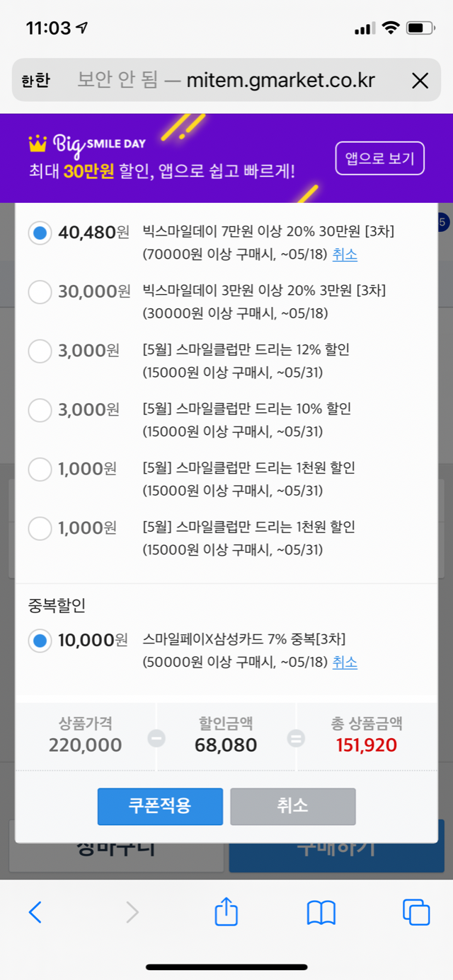Open the 앱으로 보기 app button
Image resolution: width=453 pixels, height=980 pixels.
tap(380, 158)
